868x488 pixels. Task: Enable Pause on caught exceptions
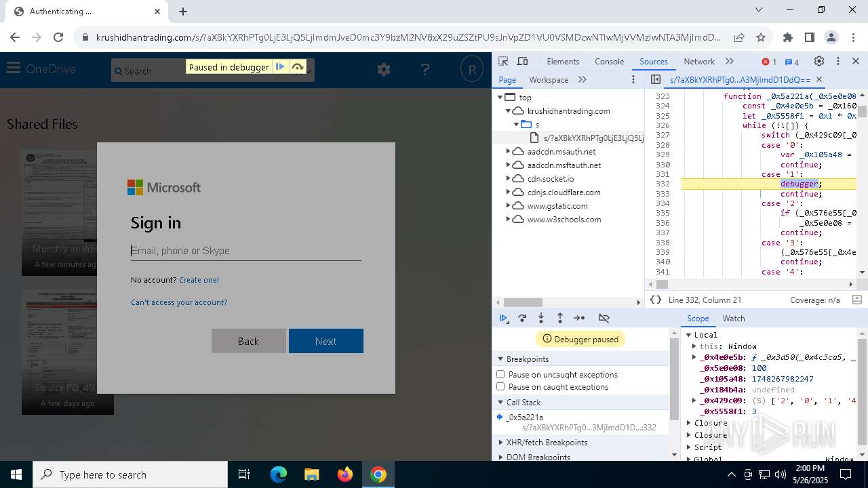500,386
